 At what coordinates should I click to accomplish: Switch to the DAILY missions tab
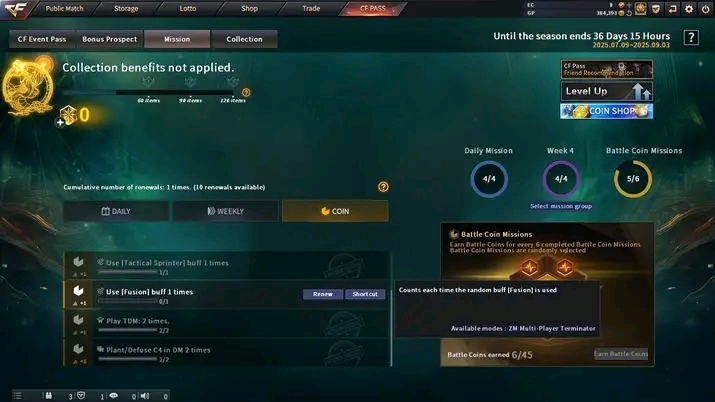[116, 211]
